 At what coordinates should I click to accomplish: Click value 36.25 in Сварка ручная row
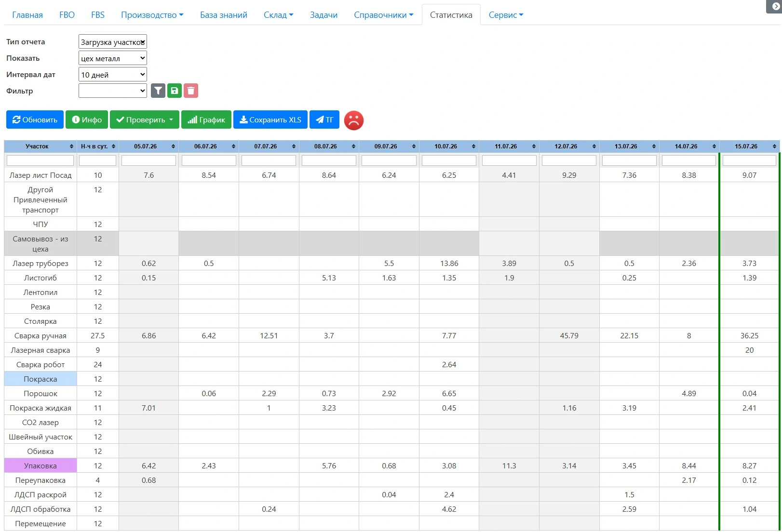point(749,336)
